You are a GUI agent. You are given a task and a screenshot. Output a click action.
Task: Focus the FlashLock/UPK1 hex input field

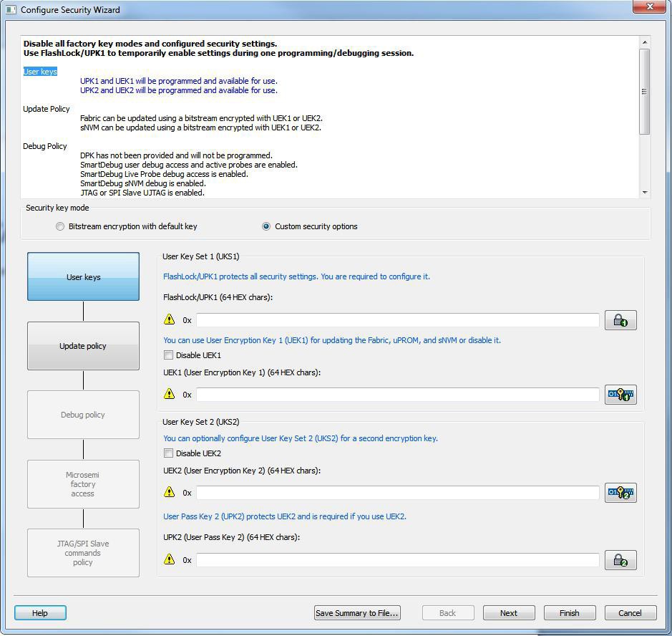(x=397, y=320)
